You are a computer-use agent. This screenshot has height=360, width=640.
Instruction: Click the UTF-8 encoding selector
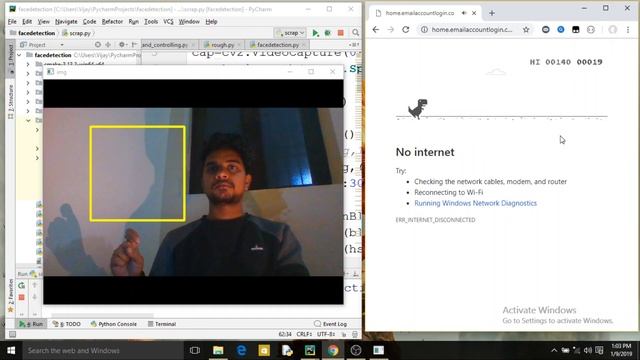[326, 334]
